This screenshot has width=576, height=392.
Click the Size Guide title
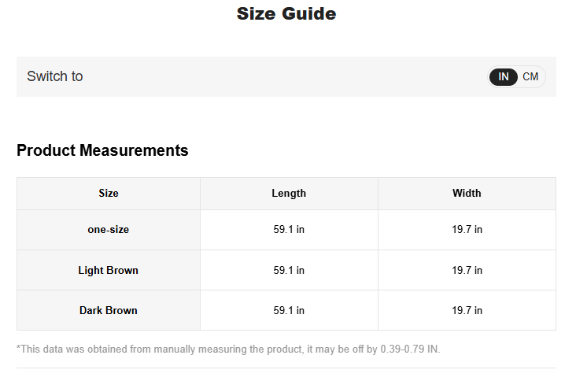click(286, 13)
